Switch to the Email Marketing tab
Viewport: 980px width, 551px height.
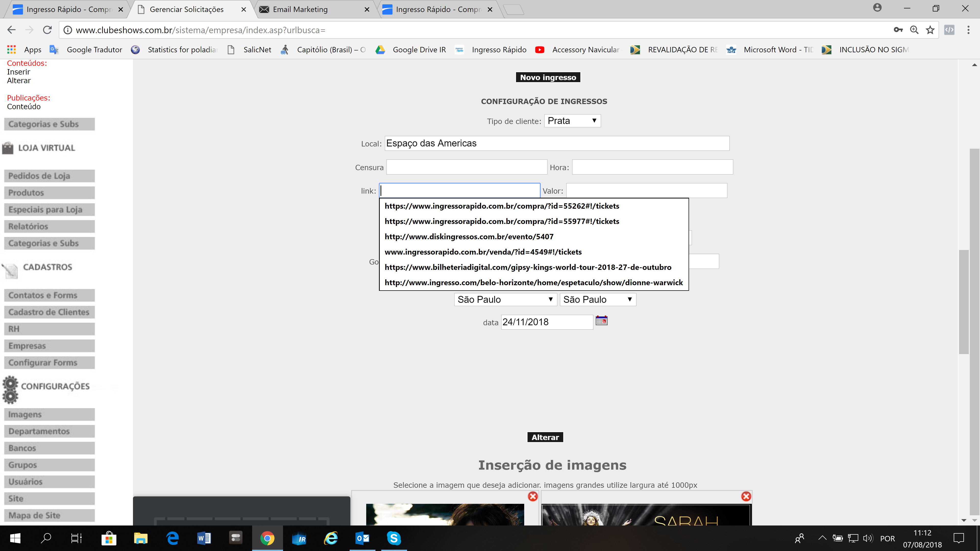click(x=300, y=9)
